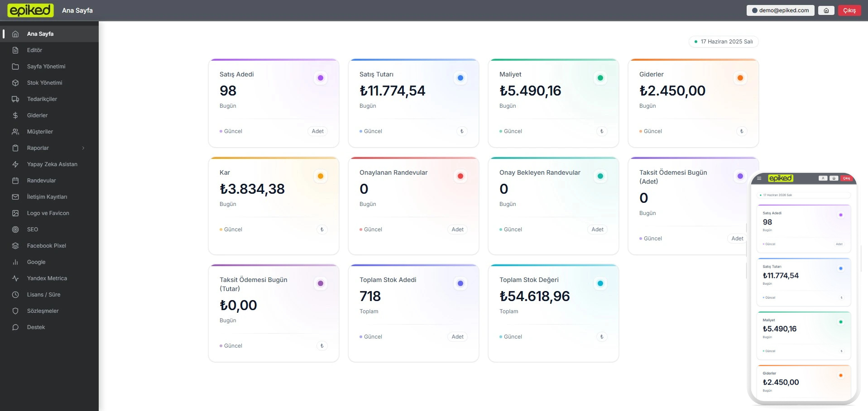The width and height of the screenshot is (868, 411).
Task: Click the red Çıkış logout button
Action: pyautogui.click(x=849, y=10)
